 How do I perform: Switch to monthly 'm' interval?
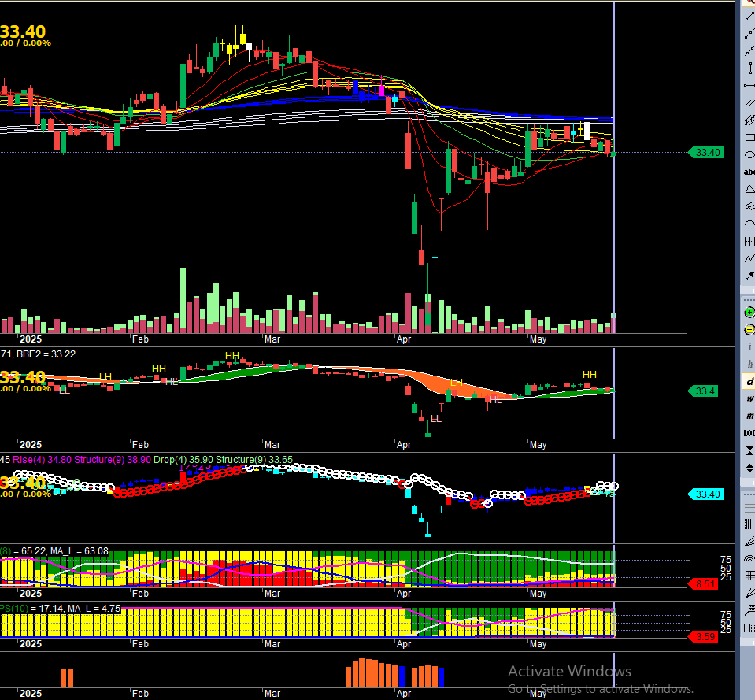pyautogui.click(x=749, y=416)
